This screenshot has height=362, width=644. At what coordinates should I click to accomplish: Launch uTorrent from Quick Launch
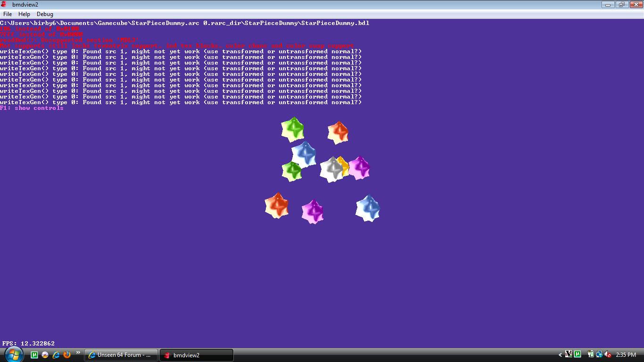[x=34, y=354]
